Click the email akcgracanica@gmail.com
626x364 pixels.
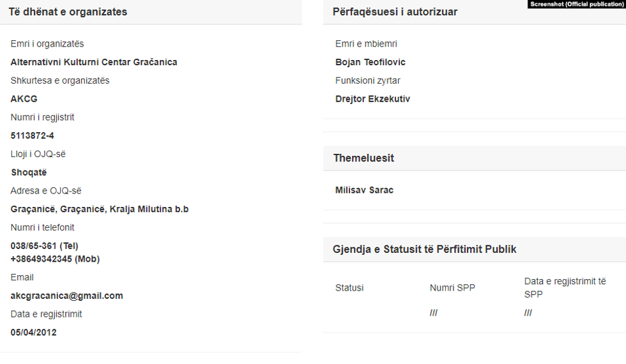(66, 296)
